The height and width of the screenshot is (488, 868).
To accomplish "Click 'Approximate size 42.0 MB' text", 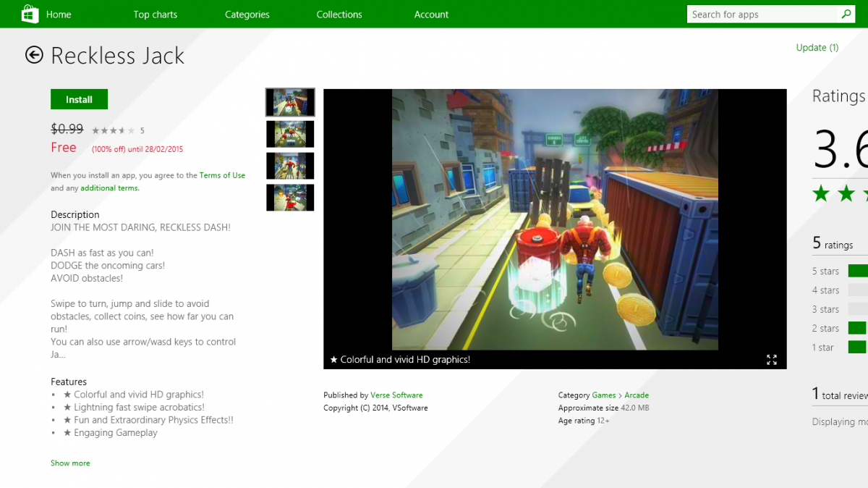I will pos(603,408).
